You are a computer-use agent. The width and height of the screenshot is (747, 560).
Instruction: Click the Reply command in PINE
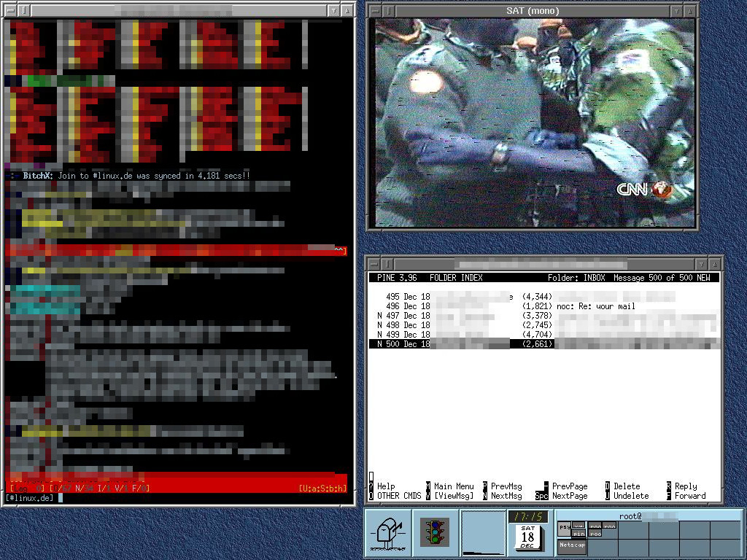pos(686,486)
